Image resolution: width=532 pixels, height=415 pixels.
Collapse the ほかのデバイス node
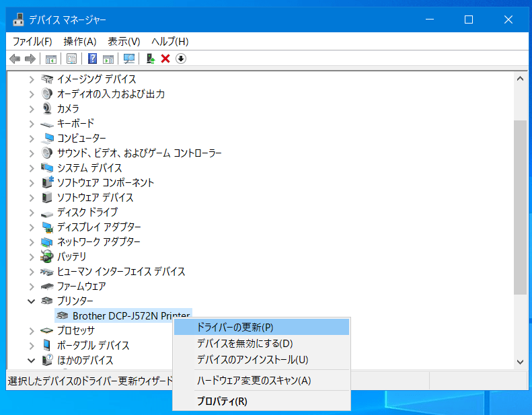tap(31, 361)
